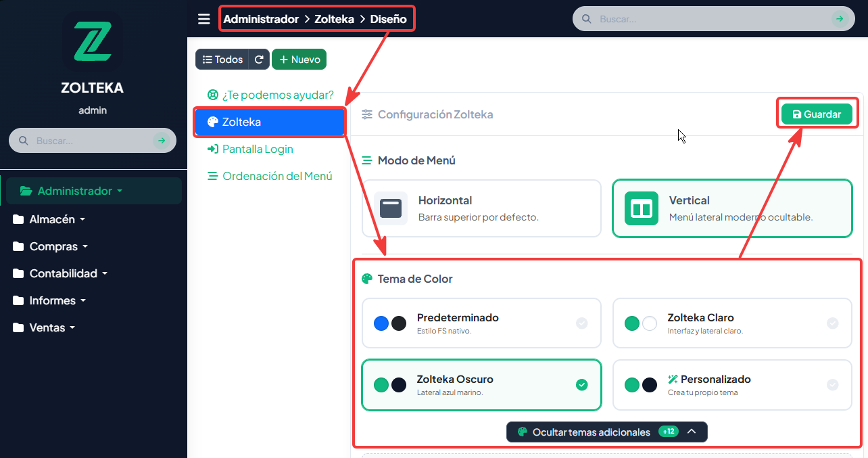Click the refresh icon next to Todos
This screenshot has width=868, height=458.
point(259,60)
